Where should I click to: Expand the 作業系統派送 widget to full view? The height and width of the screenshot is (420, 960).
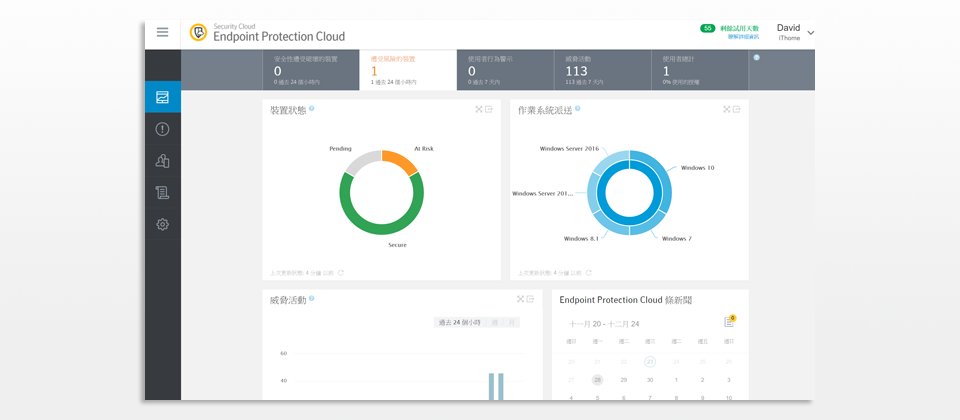pos(727,110)
